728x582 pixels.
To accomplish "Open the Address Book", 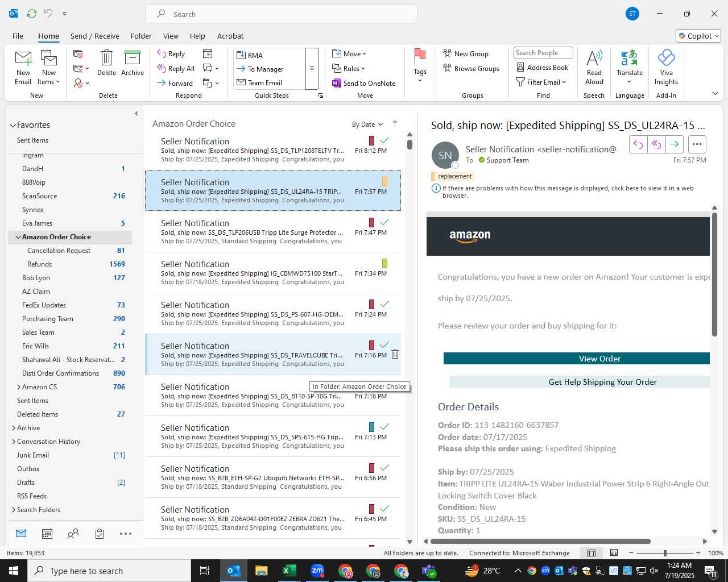I will tap(542, 67).
